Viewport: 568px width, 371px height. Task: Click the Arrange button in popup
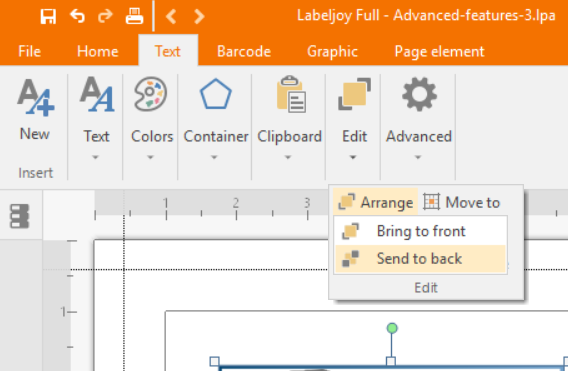pyautogui.click(x=375, y=202)
